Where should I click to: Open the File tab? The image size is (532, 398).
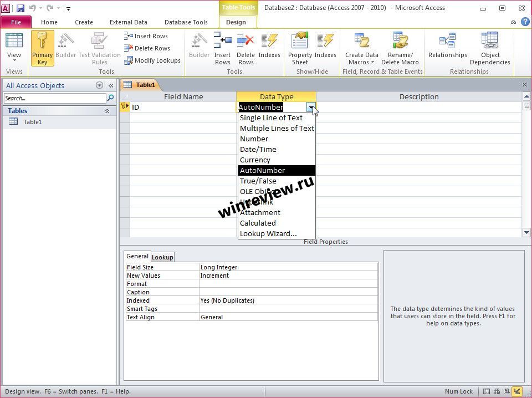pyautogui.click(x=16, y=22)
